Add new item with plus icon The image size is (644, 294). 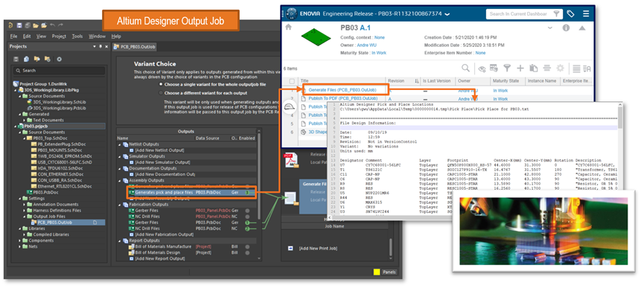pos(520,68)
